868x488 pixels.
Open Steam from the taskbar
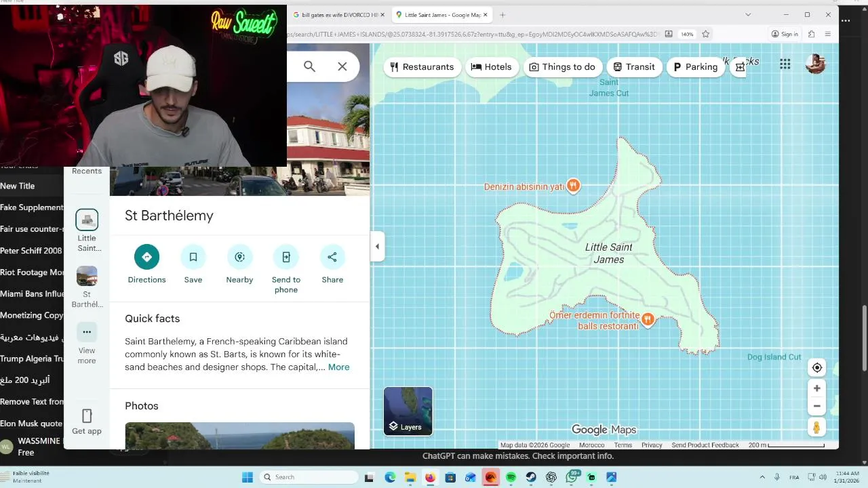[531, 477]
